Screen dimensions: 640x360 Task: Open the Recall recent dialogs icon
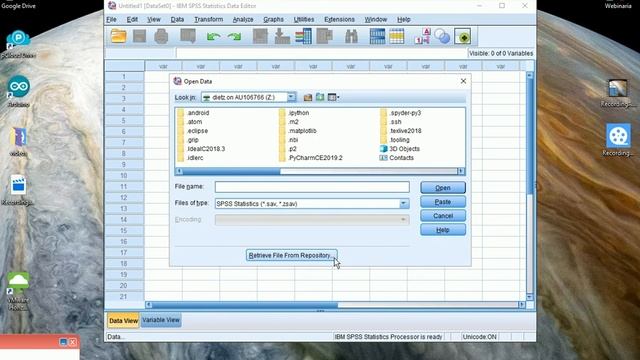click(188, 36)
